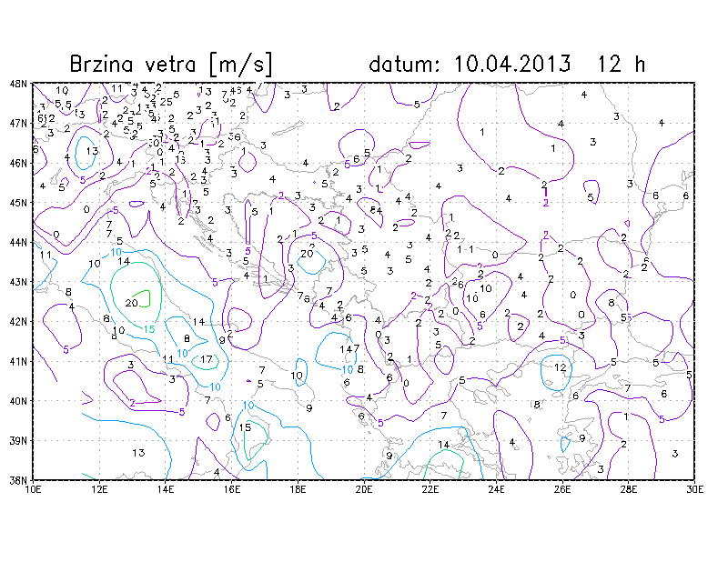Select the 38N latitude axis label
The height and width of the screenshot is (562, 728).
pos(18,480)
